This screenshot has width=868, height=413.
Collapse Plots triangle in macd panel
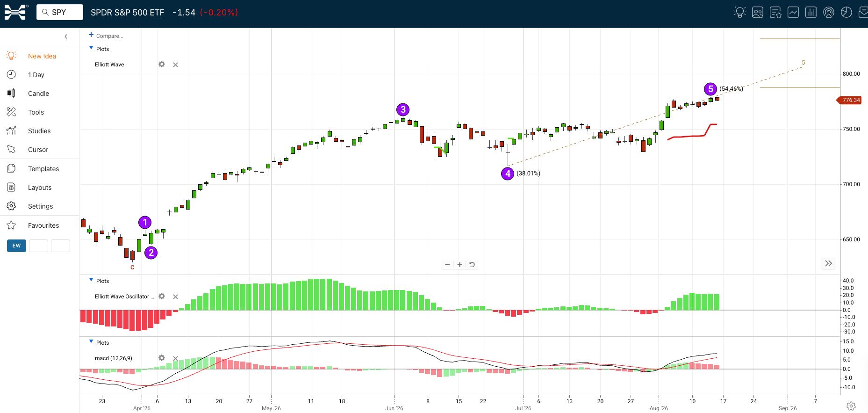point(91,341)
